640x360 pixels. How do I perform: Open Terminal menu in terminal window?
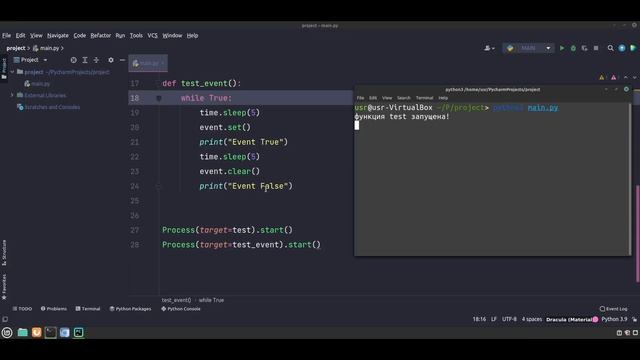(424, 98)
